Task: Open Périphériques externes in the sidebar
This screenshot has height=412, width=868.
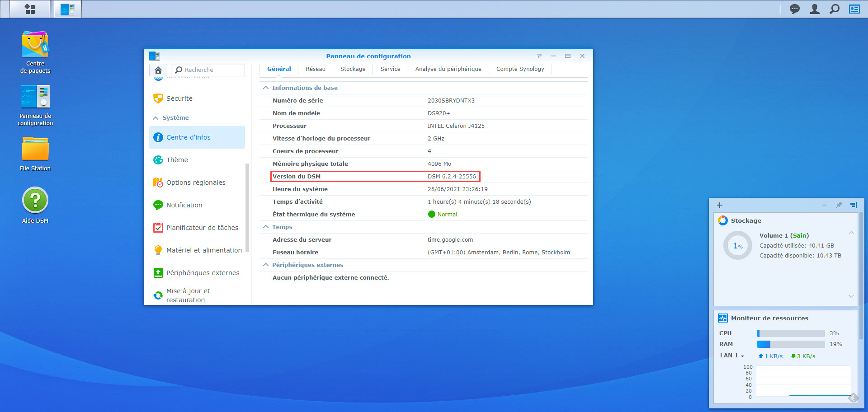Action: [197, 273]
